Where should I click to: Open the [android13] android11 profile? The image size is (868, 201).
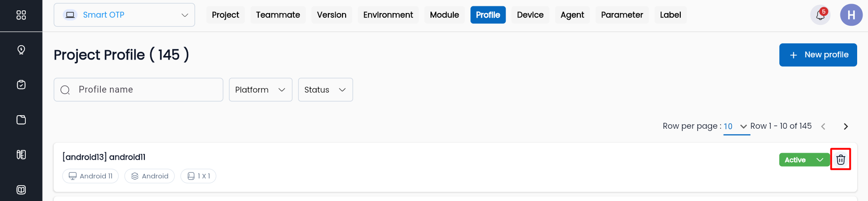pyautogui.click(x=104, y=157)
